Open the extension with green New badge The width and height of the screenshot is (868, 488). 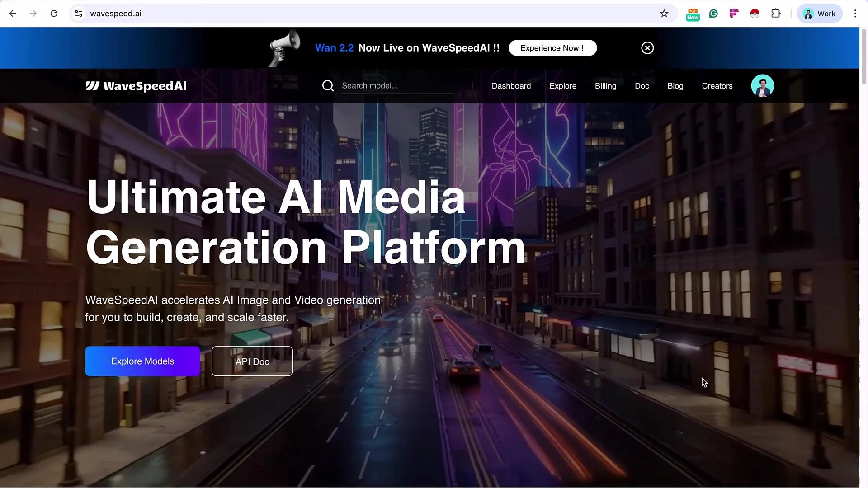pyautogui.click(x=693, y=14)
